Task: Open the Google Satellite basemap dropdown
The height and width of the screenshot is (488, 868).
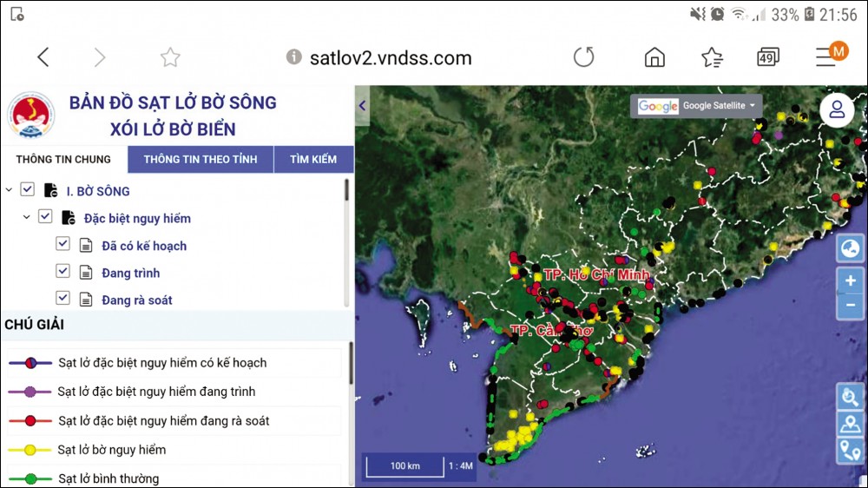Action: point(697,106)
